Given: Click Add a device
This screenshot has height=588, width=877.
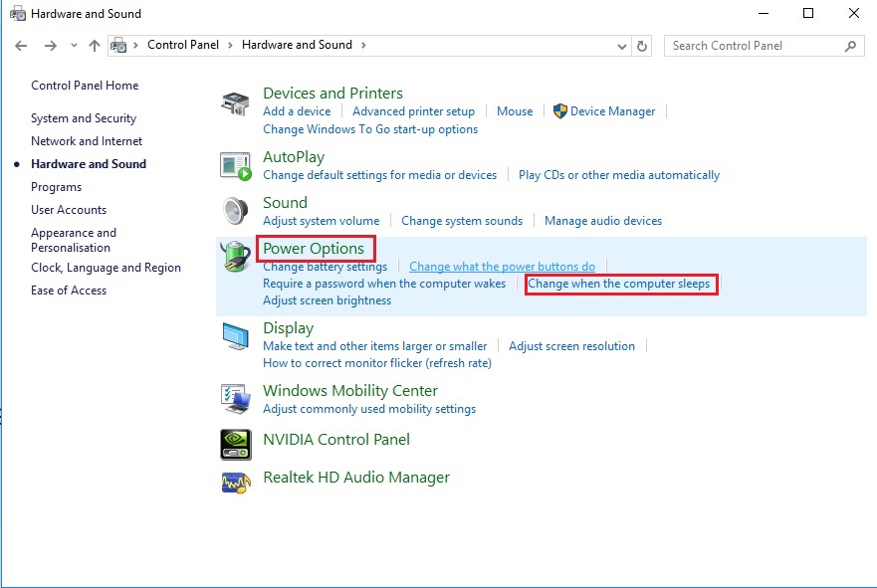Looking at the screenshot, I should point(297,111).
